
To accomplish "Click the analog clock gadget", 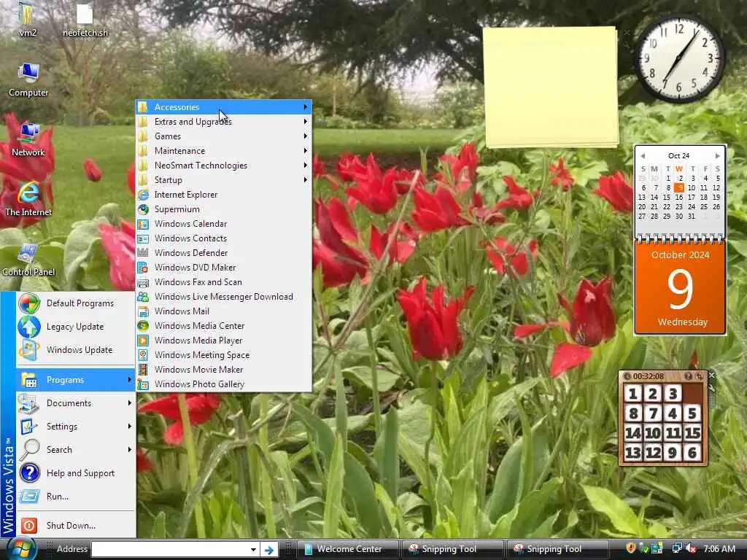I will click(678, 58).
